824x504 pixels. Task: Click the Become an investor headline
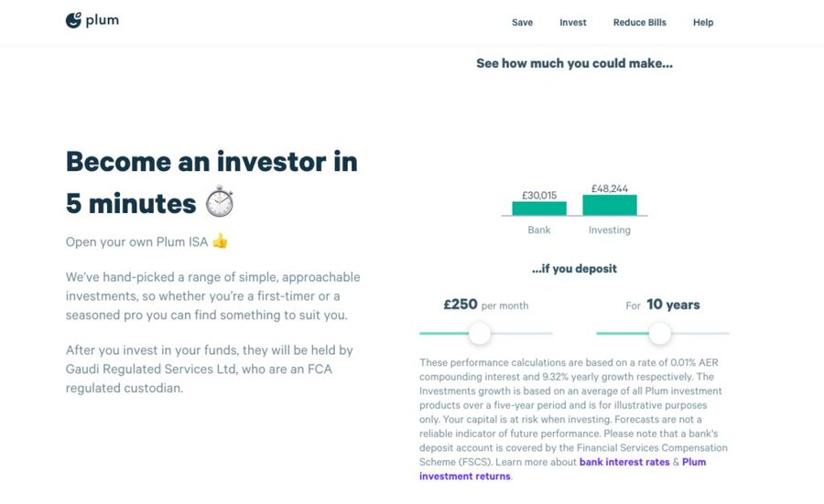[x=211, y=182]
